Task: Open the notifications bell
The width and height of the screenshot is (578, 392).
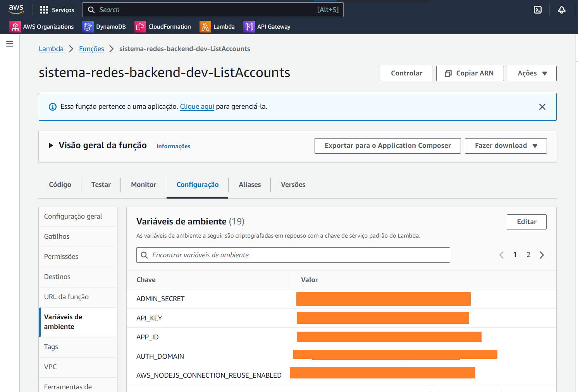Action: tap(562, 10)
